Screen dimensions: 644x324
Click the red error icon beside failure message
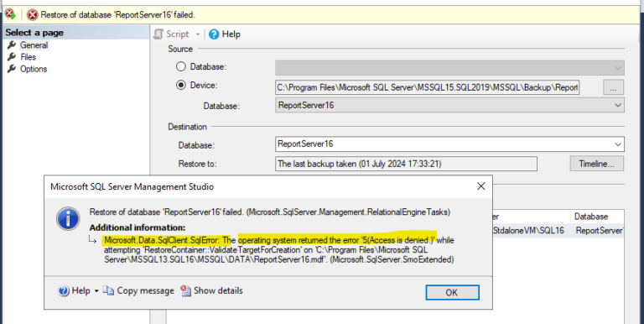tap(33, 15)
